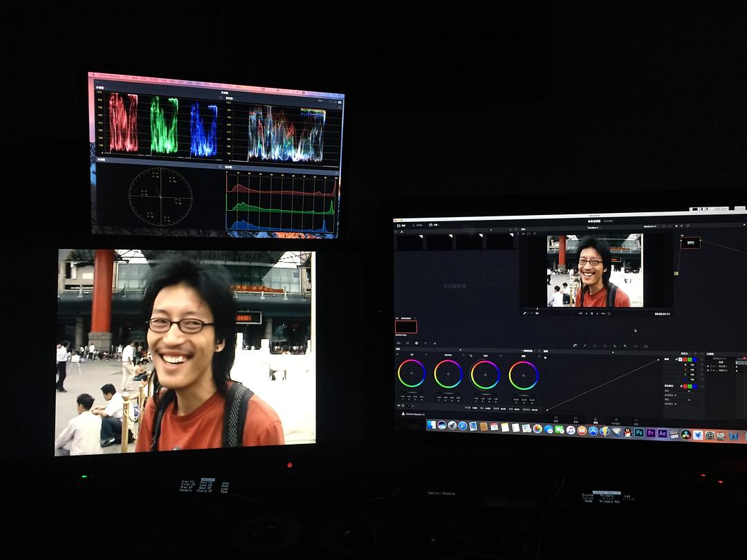The height and width of the screenshot is (560, 747).
Task: Click the Offset color wheel
Action: [524, 375]
